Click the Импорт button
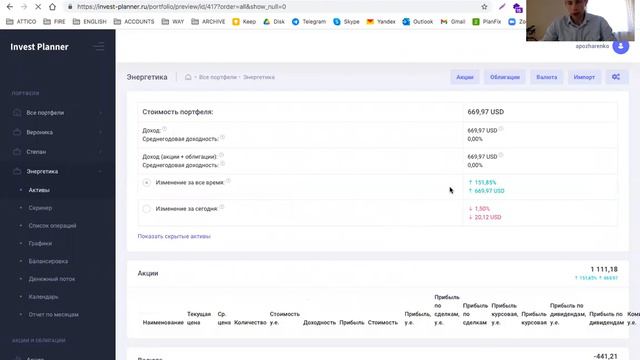 coord(584,77)
